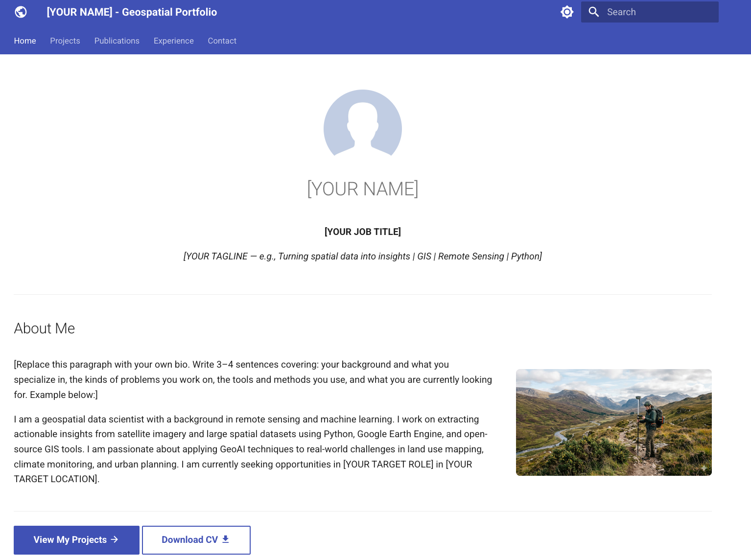Open the Projects tab
This screenshot has width=751, height=560.
tap(65, 41)
